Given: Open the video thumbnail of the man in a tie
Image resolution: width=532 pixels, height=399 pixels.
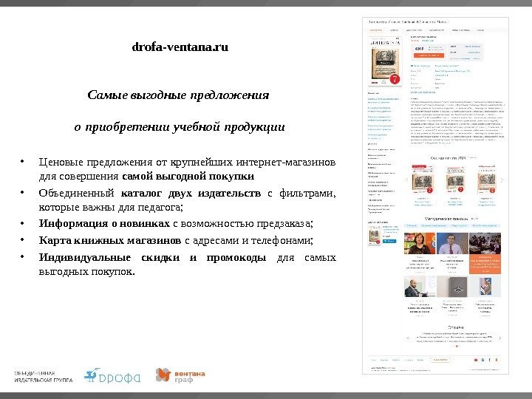Looking at the screenshot, I should [452, 243].
